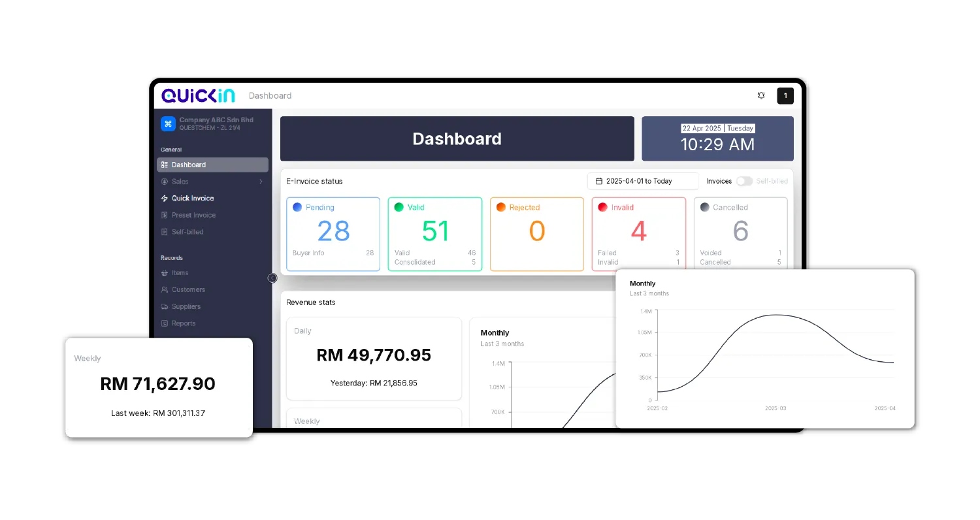Select the Pending status card

coord(333,234)
